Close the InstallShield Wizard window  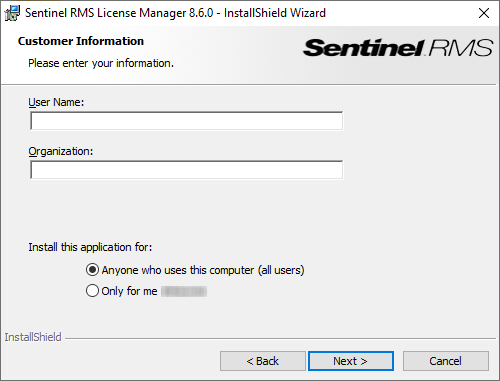coord(484,13)
